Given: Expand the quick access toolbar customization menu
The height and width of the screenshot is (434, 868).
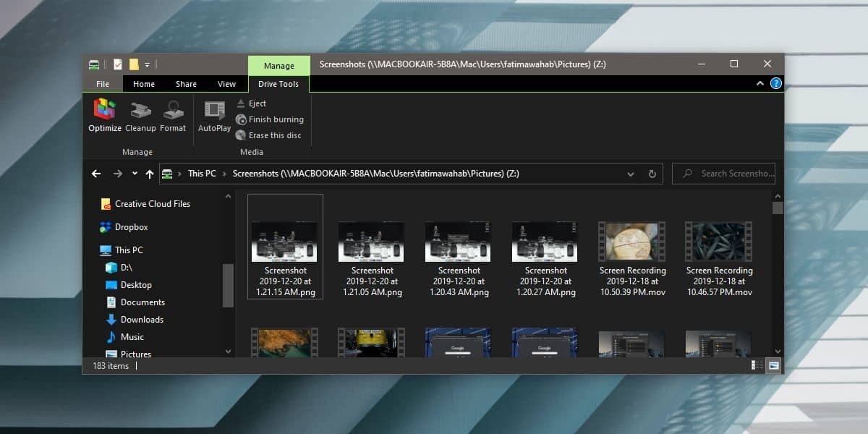Looking at the screenshot, I should pos(147,64).
